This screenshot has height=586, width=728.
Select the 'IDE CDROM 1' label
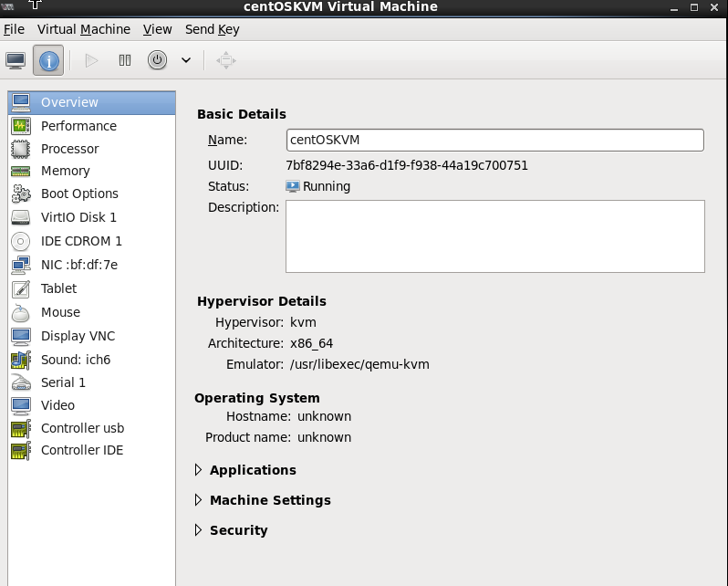click(x=81, y=241)
